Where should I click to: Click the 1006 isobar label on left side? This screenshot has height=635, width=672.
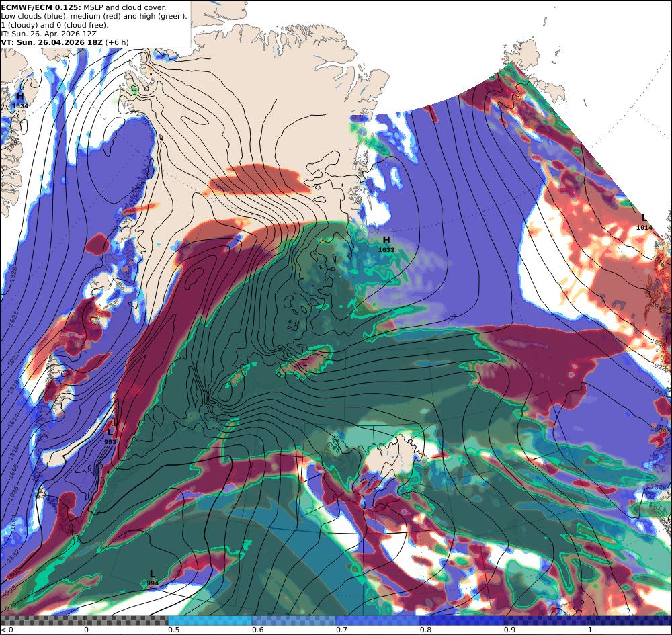click(13, 494)
